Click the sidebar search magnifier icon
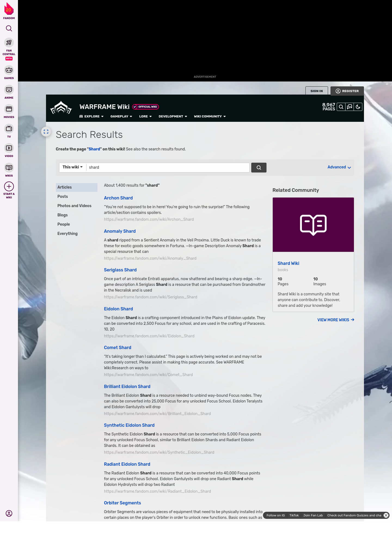 pyautogui.click(x=9, y=28)
